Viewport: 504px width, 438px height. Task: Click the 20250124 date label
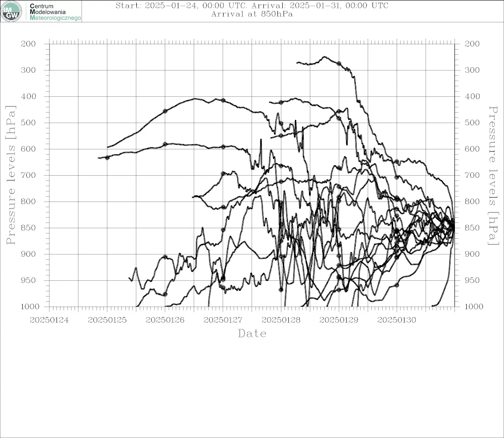coord(49,320)
